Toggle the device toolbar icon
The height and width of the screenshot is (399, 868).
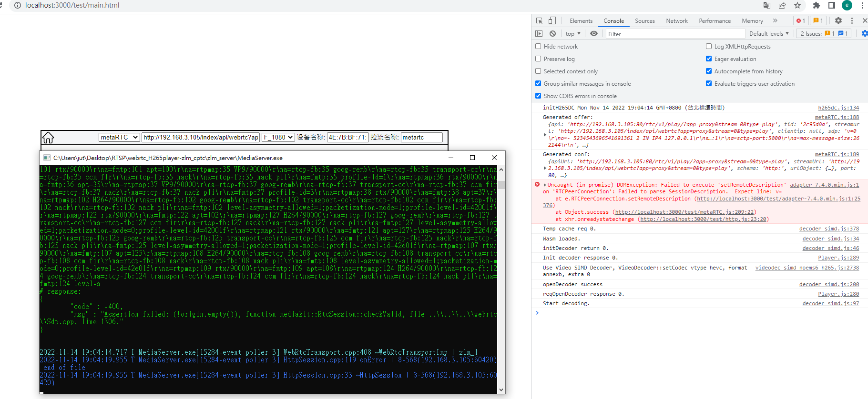552,20
